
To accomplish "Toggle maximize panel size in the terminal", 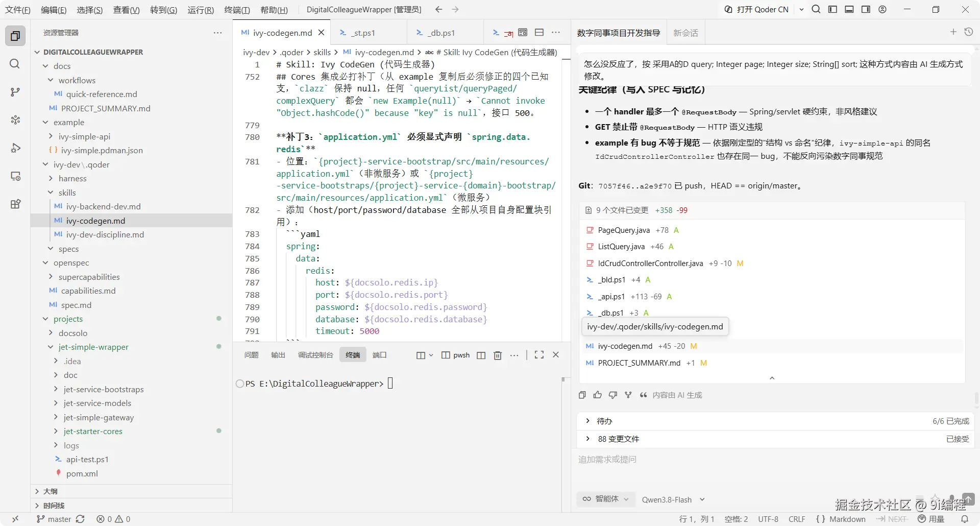I will (539, 354).
